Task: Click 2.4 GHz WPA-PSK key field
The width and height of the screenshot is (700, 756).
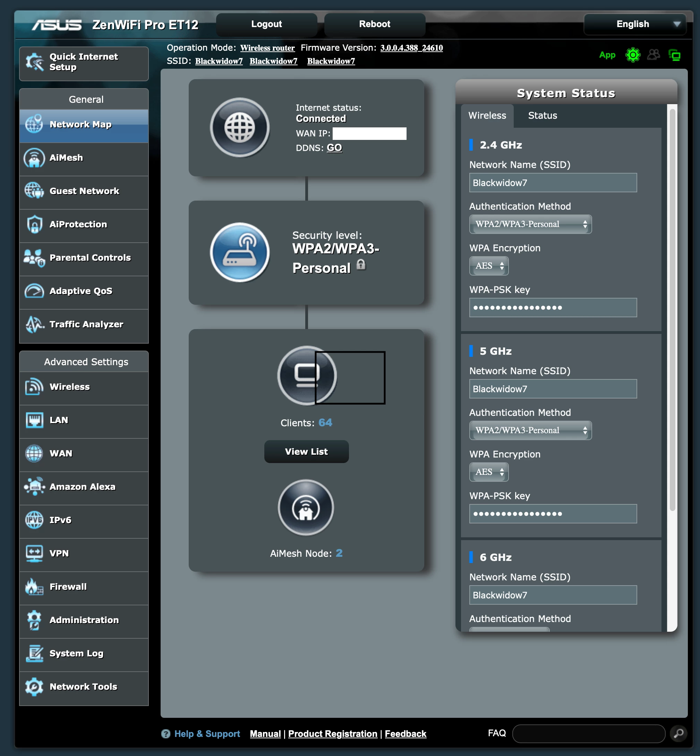Action: click(x=553, y=308)
